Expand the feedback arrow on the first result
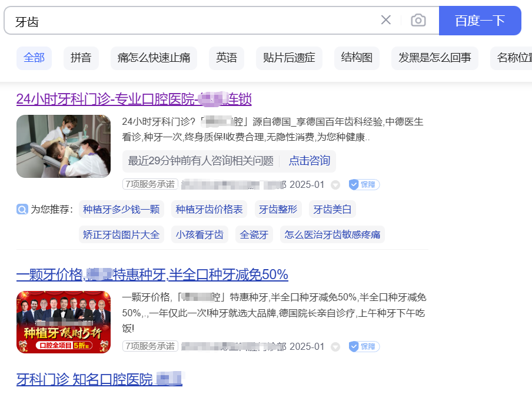Image resolution: width=532 pixels, height=394 pixels. pyautogui.click(x=335, y=184)
